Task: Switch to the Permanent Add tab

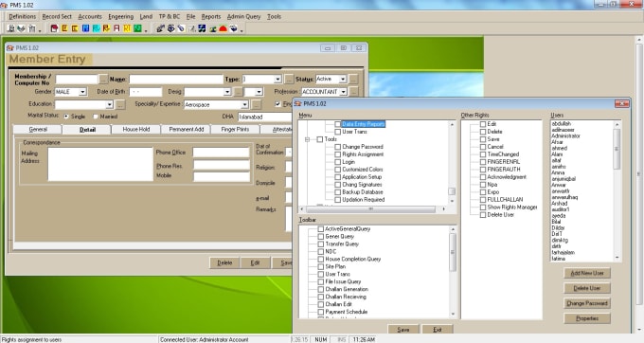Action: point(186,130)
